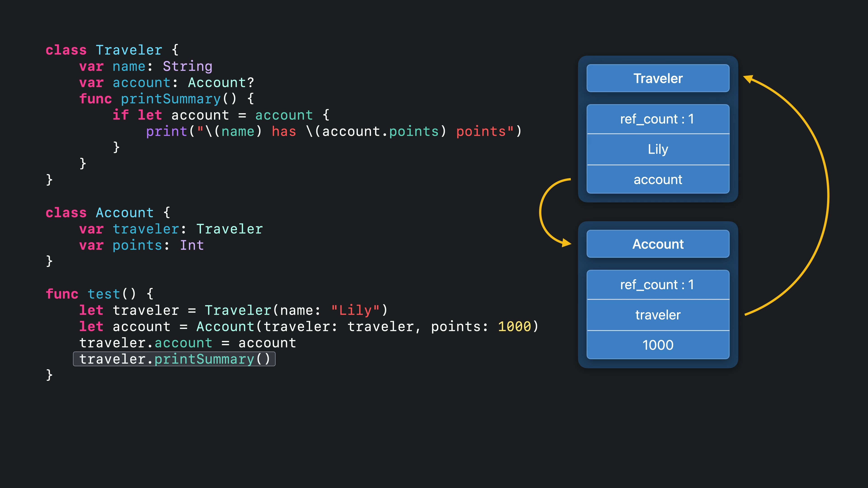Click the "traveler.account = account" assignment line

pyautogui.click(x=187, y=343)
